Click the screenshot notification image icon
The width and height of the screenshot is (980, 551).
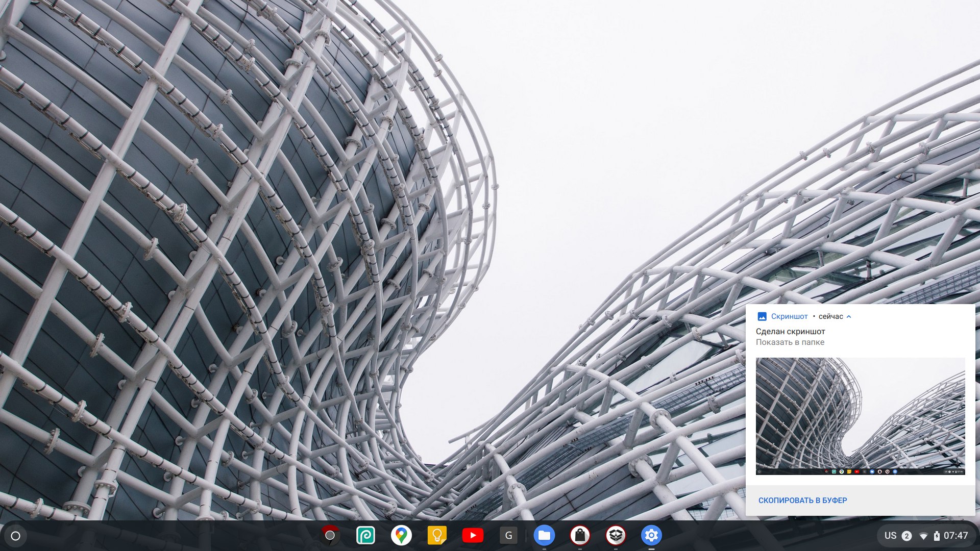762,316
